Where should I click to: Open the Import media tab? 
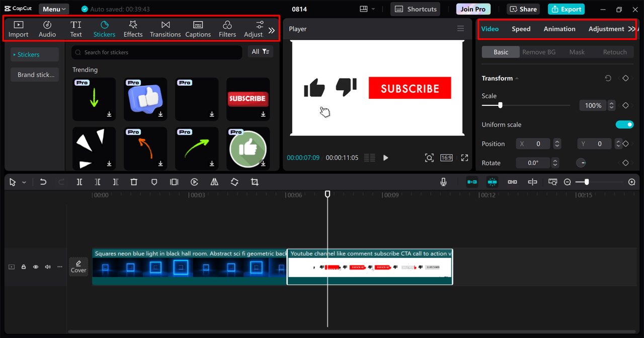(18, 29)
